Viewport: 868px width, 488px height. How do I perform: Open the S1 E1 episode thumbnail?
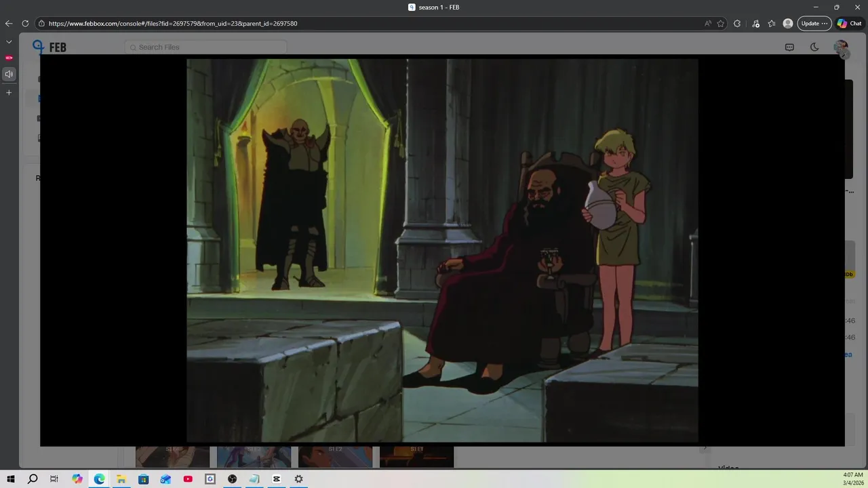click(x=416, y=457)
